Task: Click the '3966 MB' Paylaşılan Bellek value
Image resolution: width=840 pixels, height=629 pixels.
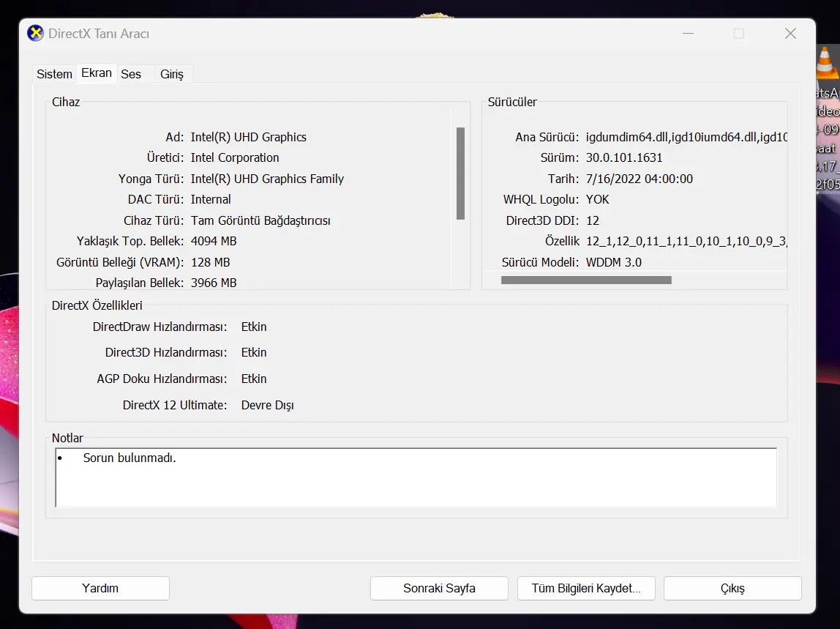Action: pyautogui.click(x=214, y=283)
